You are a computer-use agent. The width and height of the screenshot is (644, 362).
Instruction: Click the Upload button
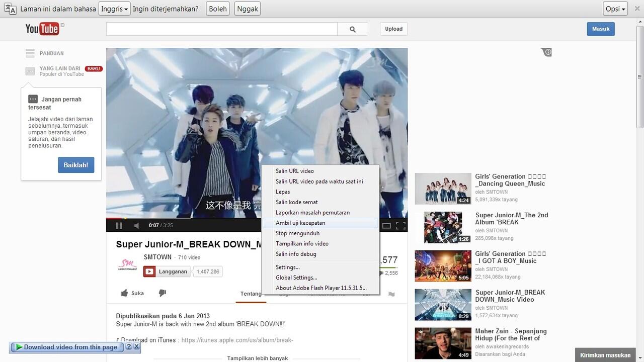tap(393, 29)
